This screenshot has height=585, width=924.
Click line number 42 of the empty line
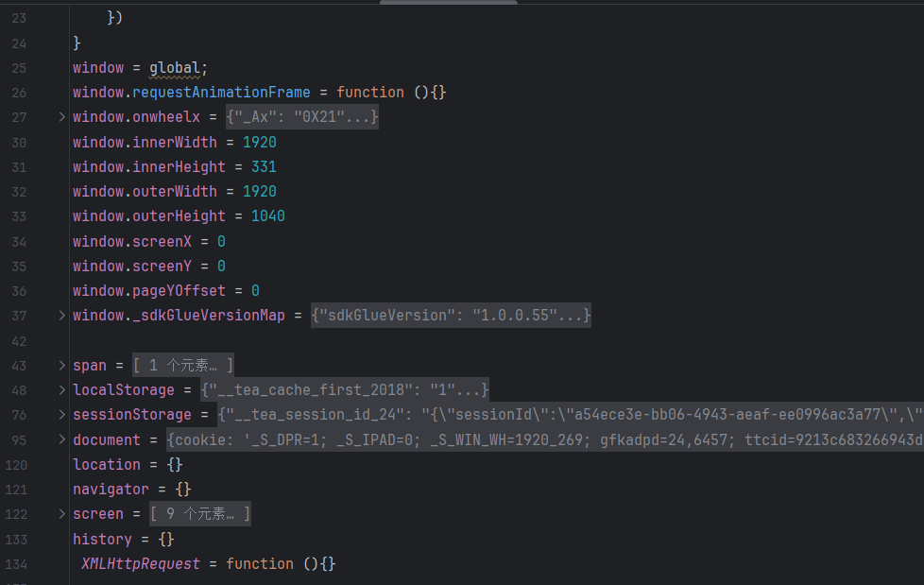(19, 341)
